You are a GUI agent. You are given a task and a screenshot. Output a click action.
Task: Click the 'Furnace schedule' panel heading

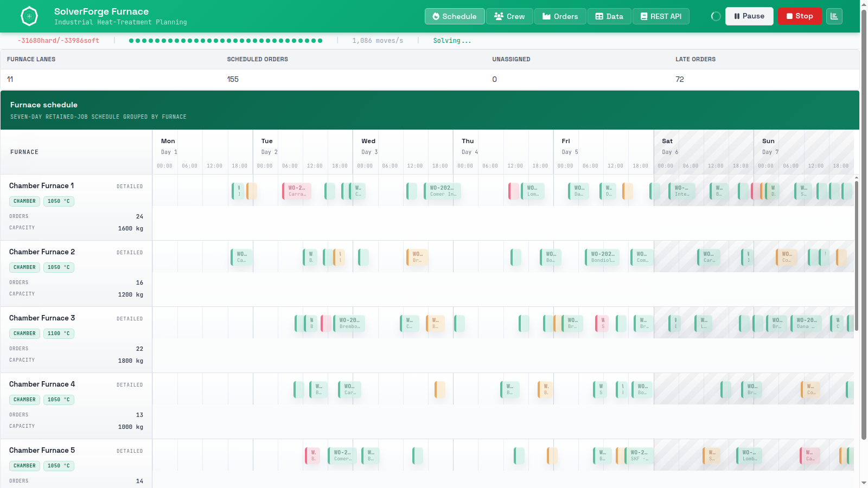pyautogui.click(x=44, y=105)
